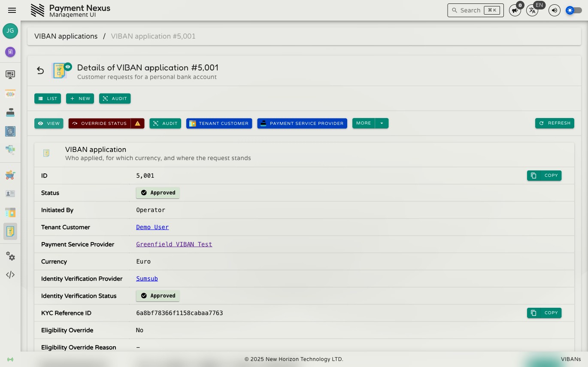Open the purple tenant icon in sidebar
Viewport: 588px width, 367px height.
coord(10,52)
